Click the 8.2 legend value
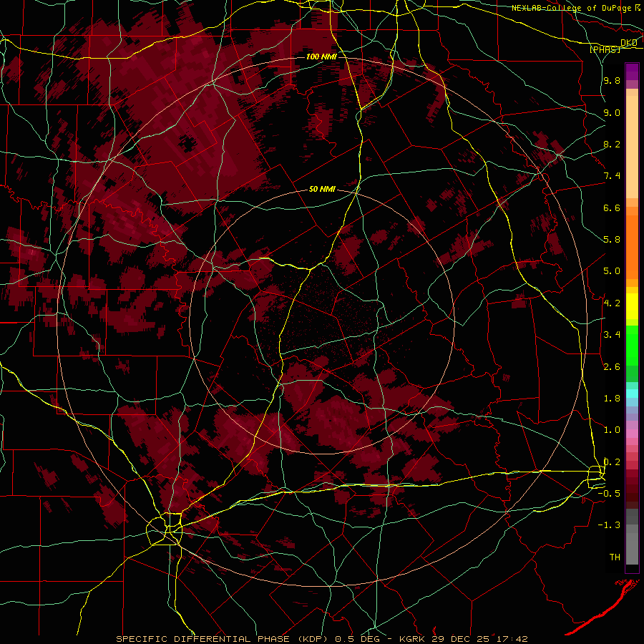 coord(612,144)
